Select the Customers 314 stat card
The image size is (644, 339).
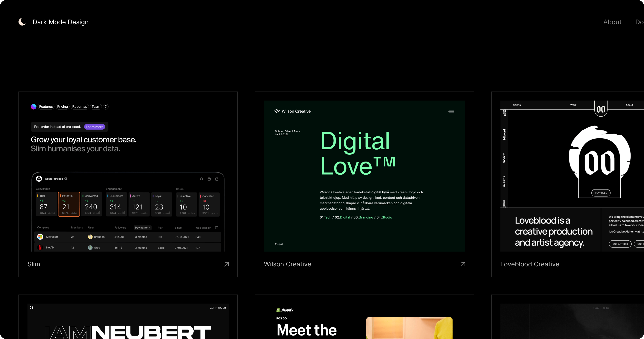pyautogui.click(x=117, y=204)
